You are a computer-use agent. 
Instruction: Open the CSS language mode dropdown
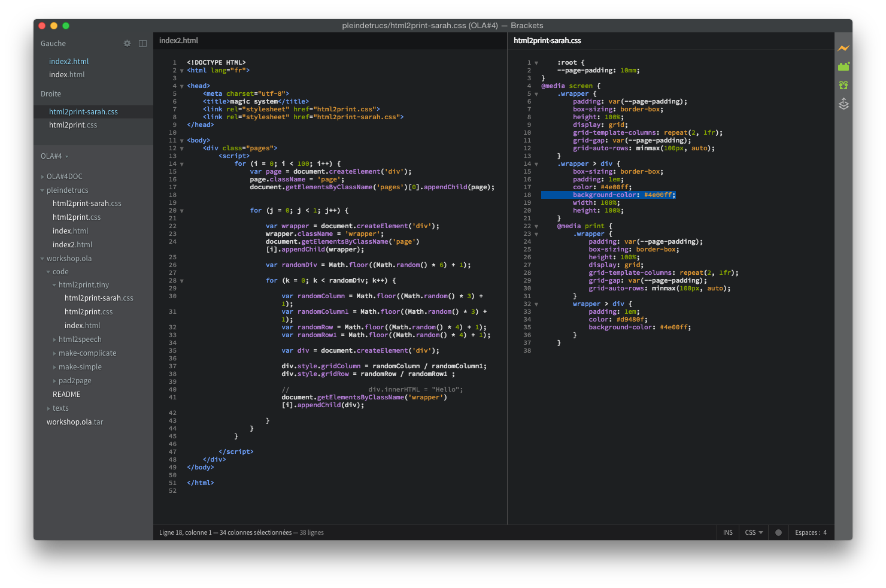(754, 532)
